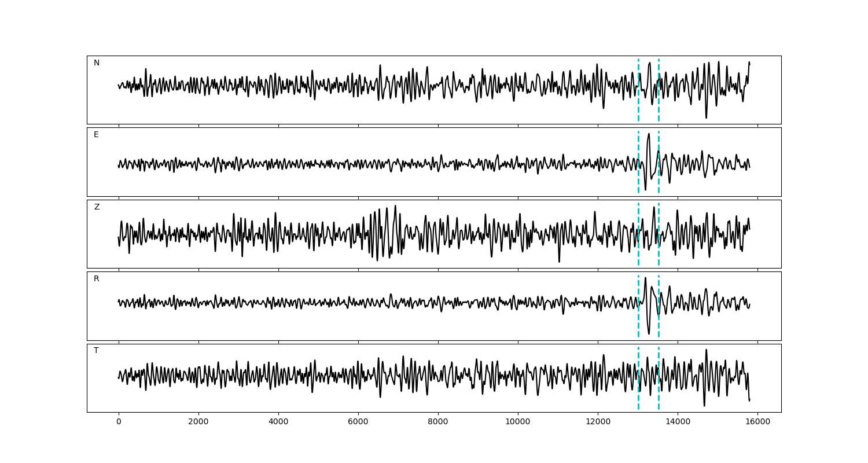Click the N channel label
The image size is (868, 463).
pyautogui.click(x=97, y=63)
